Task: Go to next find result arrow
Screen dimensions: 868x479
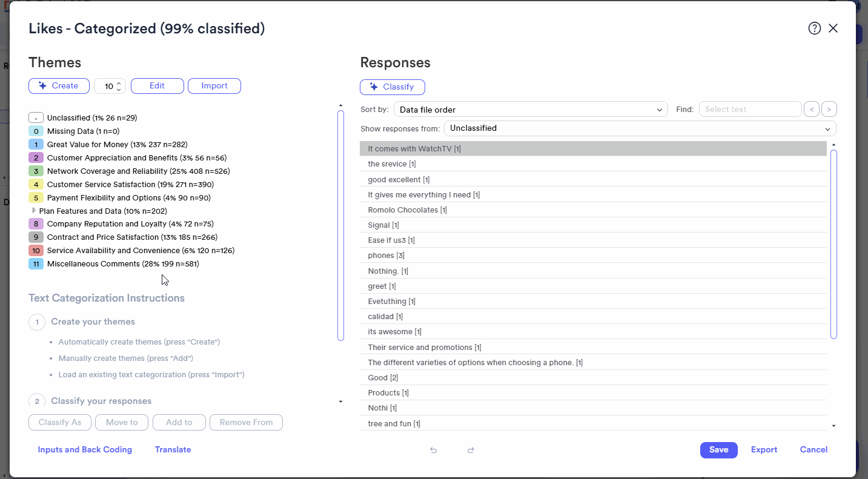Action: click(829, 110)
